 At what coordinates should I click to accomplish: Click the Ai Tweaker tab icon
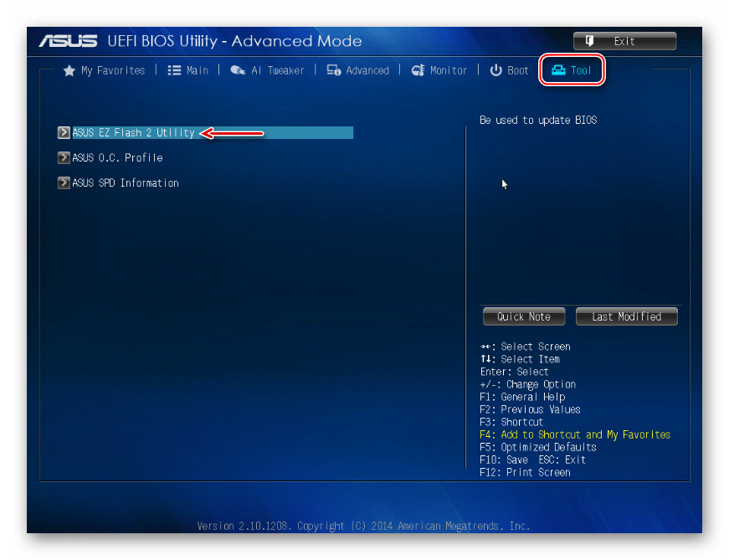click(x=238, y=71)
